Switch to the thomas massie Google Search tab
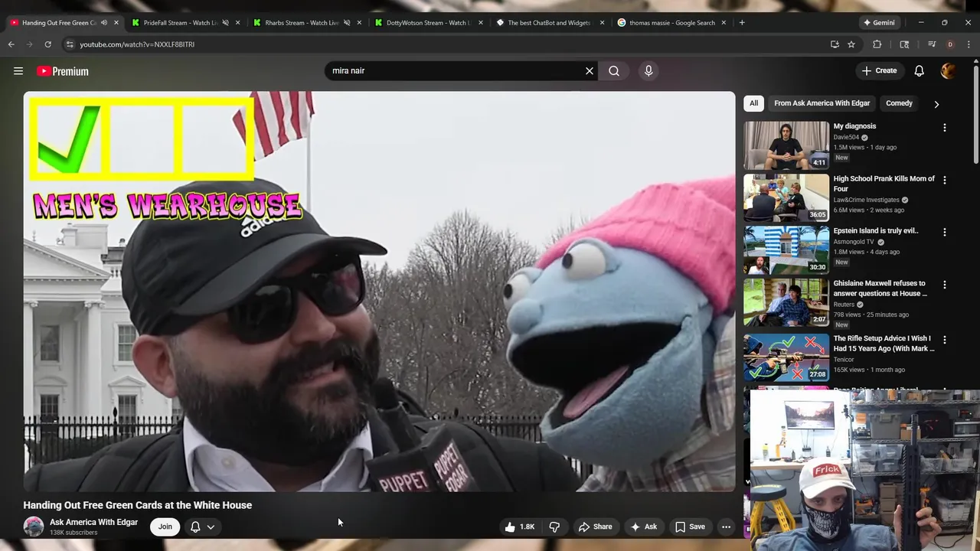This screenshot has width=980, height=551. (x=672, y=23)
